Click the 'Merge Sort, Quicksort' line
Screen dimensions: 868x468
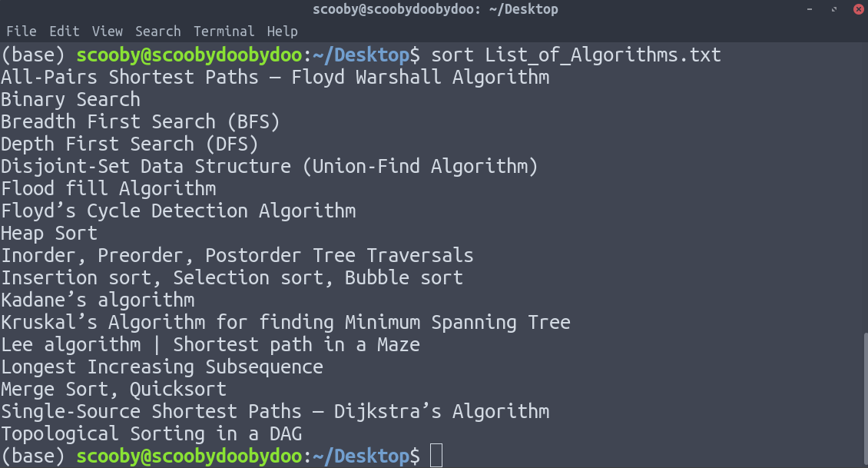pyautogui.click(x=114, y=390)
